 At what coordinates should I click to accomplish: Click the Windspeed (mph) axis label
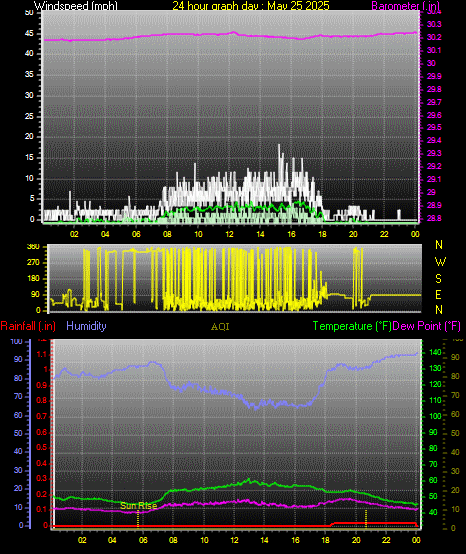point(76,5)
